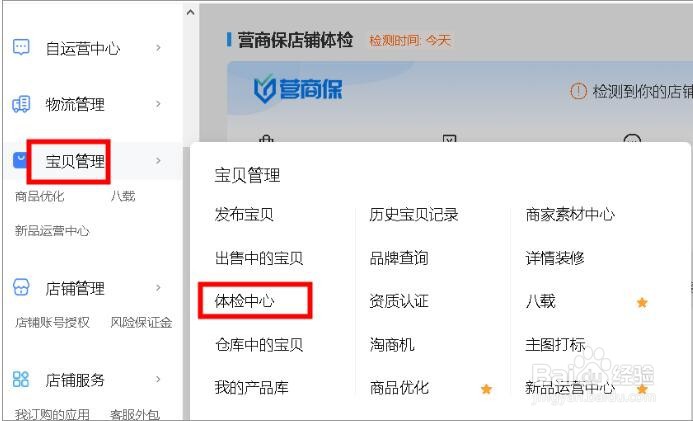
Task: Expand the 店铺管理 chevron
Action: click(158, 288)
